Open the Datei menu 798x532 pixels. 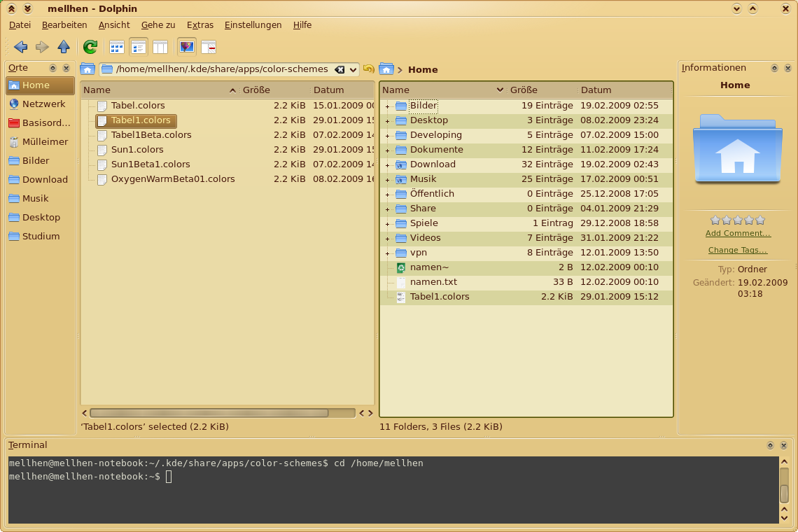(x=20, y=25)
